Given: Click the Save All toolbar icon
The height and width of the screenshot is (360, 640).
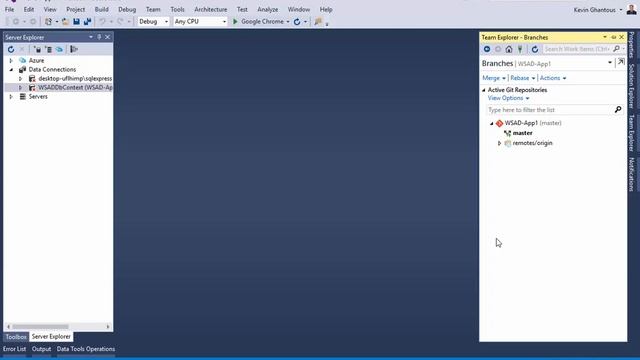Looking at the screenshot, I should coord(87,22).
